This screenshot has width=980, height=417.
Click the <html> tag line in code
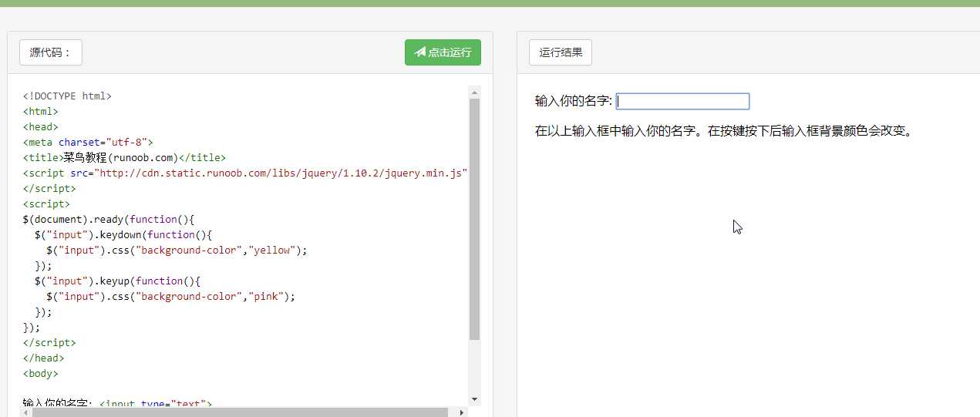click(40, 112)
